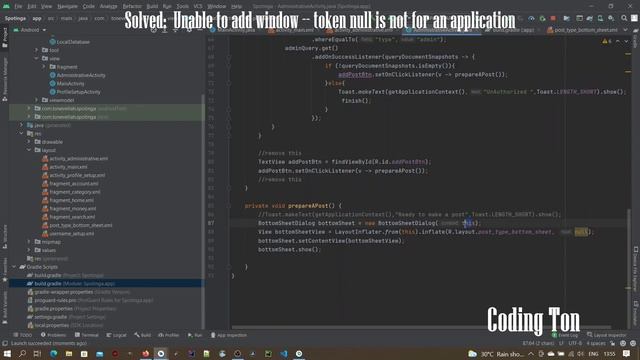The width and height of the screenshot is (640, 360).
Task: Click the UTF-8 encoding status entry
Action: [576, 343]
